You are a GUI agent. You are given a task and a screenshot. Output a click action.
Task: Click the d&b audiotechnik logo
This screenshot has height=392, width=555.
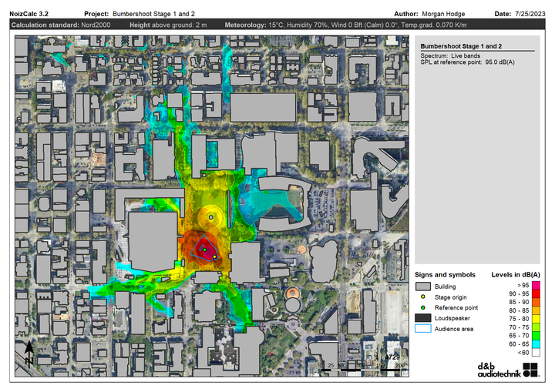click(x=507, y=370)
